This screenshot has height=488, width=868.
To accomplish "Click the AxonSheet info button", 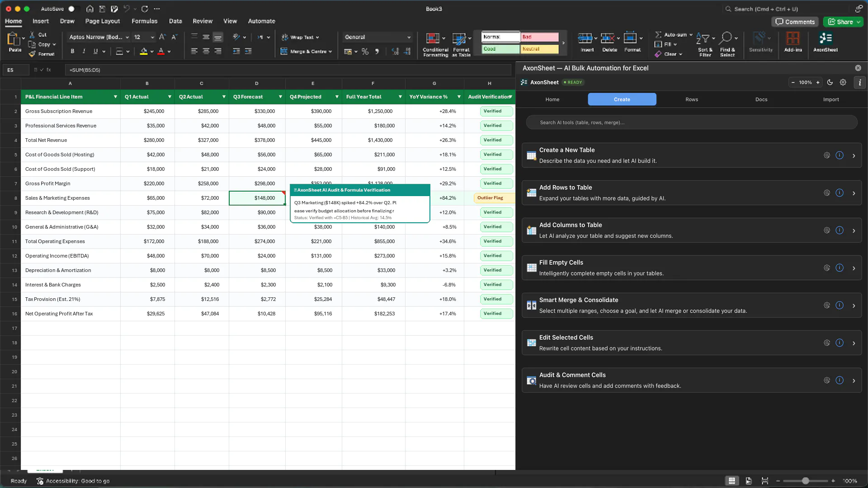I will point(860,83).
